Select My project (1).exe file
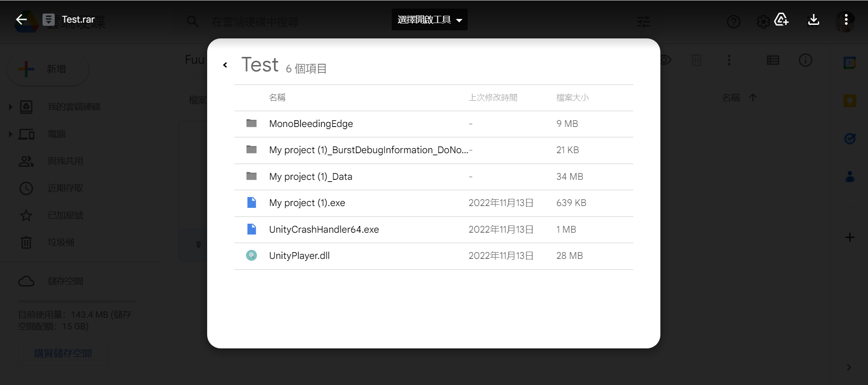This screenshot has height=385, width=868. click(434, 203)
